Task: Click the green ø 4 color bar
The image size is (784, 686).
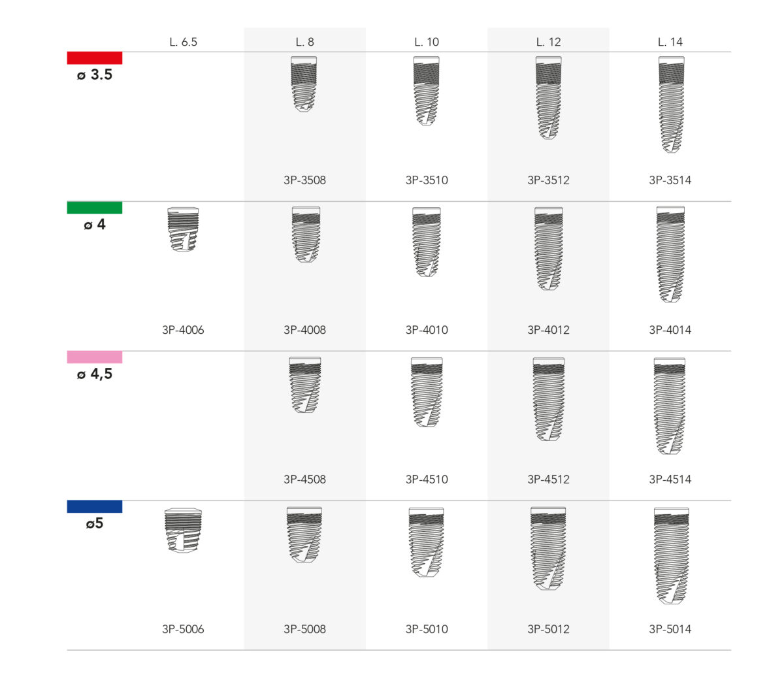Action: coord(95,208)
